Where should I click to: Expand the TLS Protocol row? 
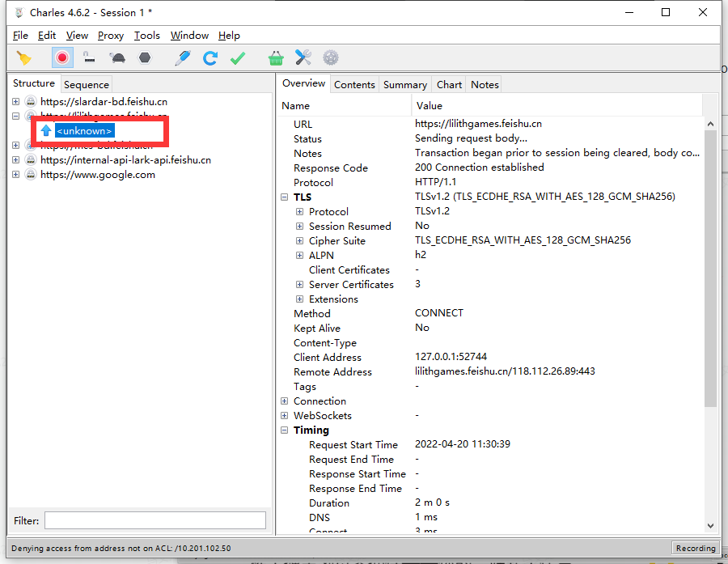tap(299, 211)
